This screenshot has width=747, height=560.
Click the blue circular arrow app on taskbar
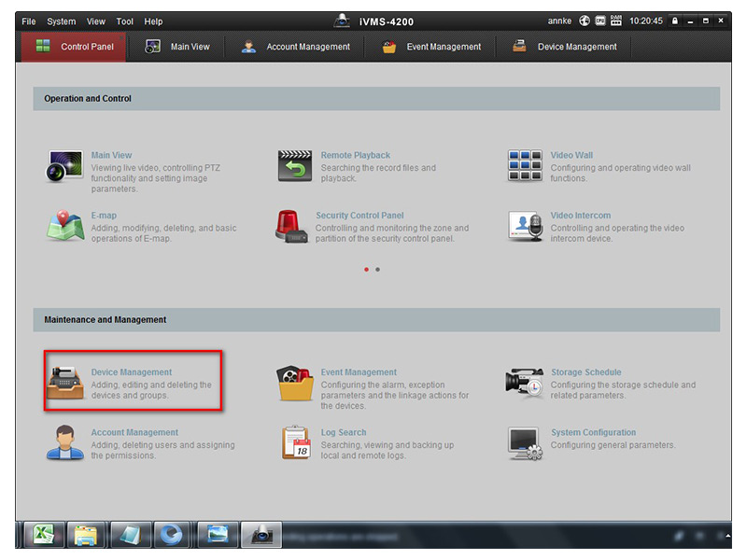click(x=172, y=535)
